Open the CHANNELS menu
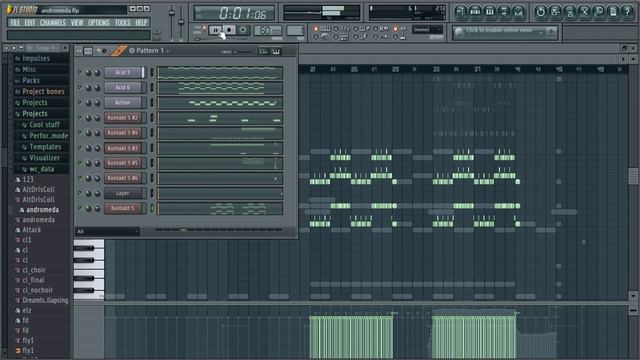 point(53,23)
